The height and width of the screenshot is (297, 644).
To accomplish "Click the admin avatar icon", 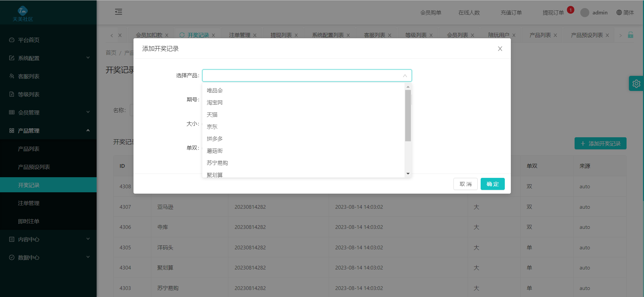I will point(585,13).
